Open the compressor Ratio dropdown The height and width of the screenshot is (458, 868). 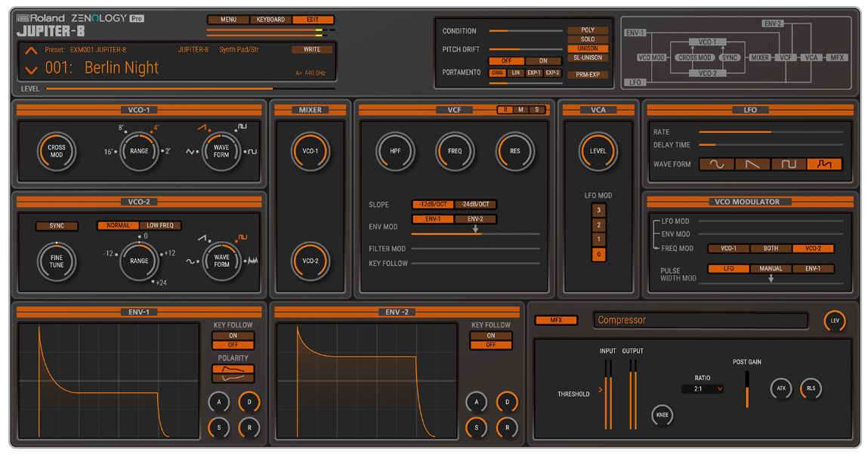(x=703, y=388)
